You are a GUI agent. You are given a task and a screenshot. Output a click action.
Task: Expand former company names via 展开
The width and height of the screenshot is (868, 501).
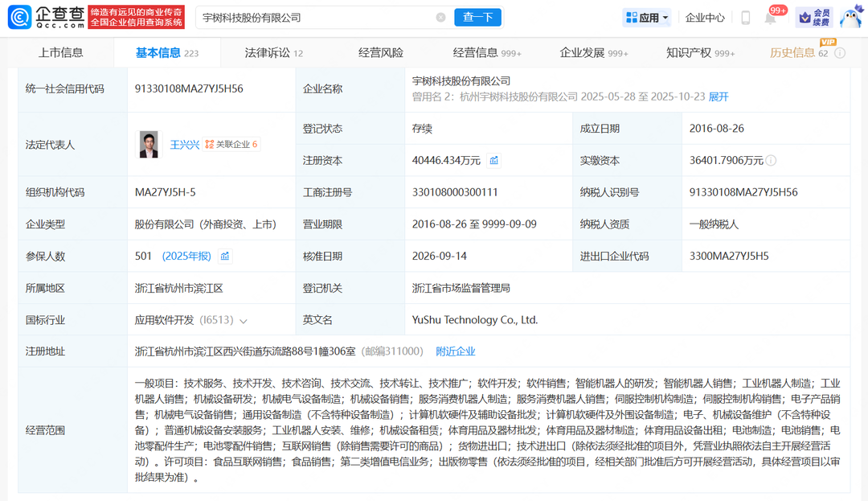pyautogui.click(x=719, y=97)
